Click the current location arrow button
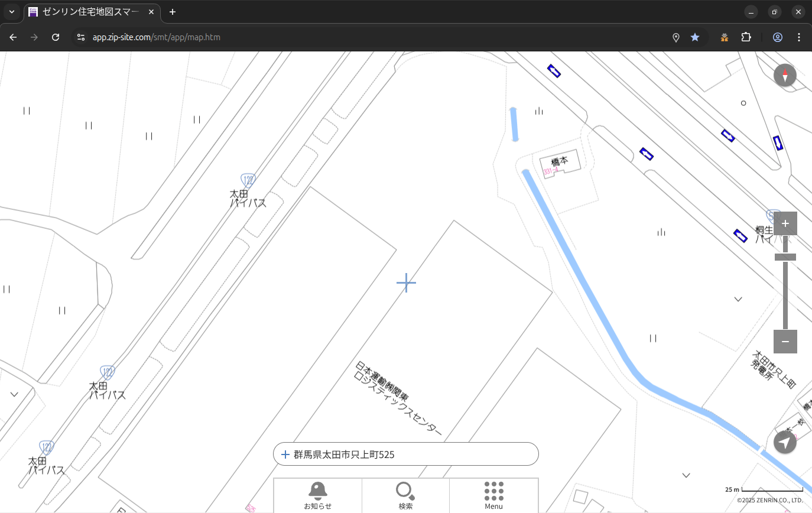The height and width of the screenshot is (513, 812). coord(785,442)
